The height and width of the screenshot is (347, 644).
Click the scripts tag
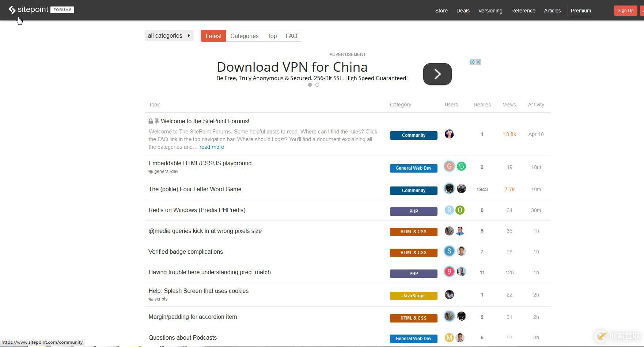tap(161, 299)
